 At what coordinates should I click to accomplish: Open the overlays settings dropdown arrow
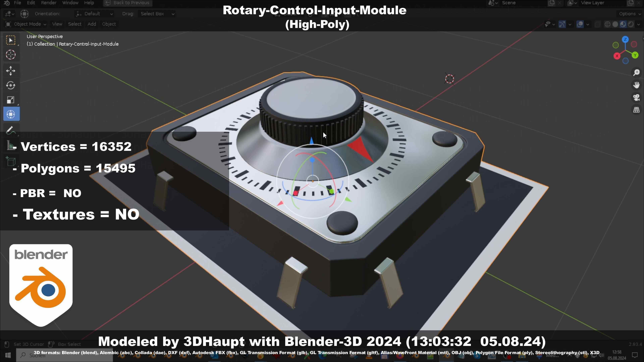click(x=587, y=24)
